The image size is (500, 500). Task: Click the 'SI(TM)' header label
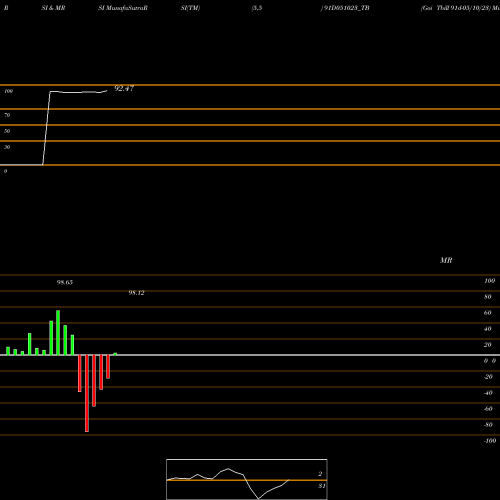(190, 8)
